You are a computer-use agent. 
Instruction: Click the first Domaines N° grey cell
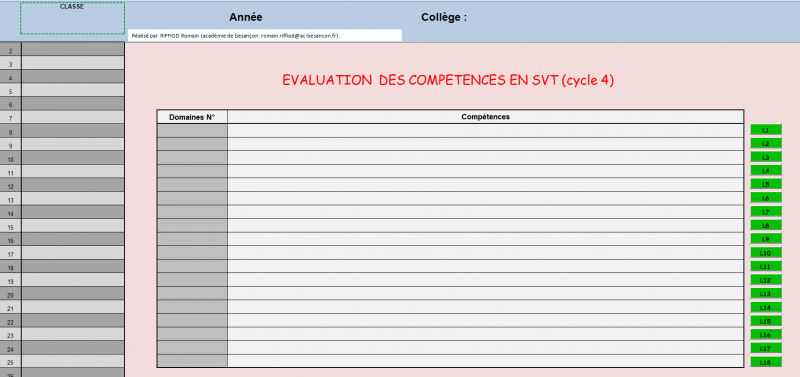click(192, 131)
